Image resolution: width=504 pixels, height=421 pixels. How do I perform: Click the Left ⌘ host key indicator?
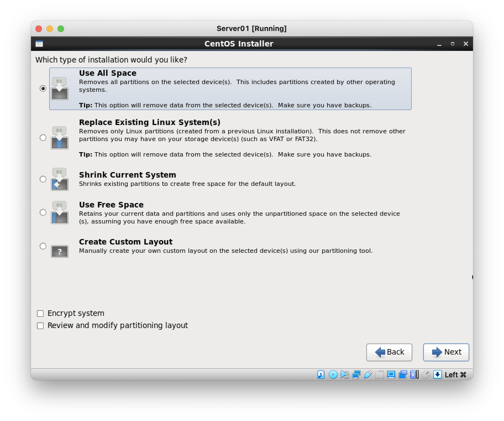click(x=455, y=375)
